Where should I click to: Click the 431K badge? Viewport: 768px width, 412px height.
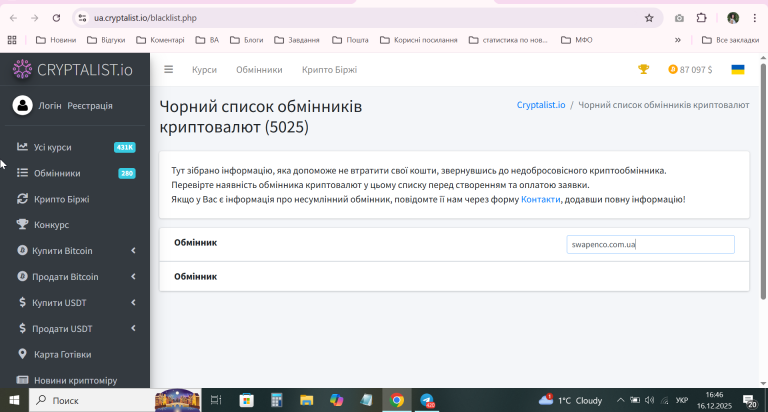point(124,147)
